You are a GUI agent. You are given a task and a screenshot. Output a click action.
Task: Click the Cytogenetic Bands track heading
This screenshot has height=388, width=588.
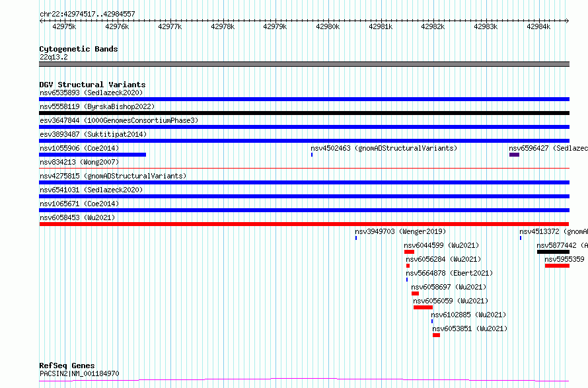79,49
